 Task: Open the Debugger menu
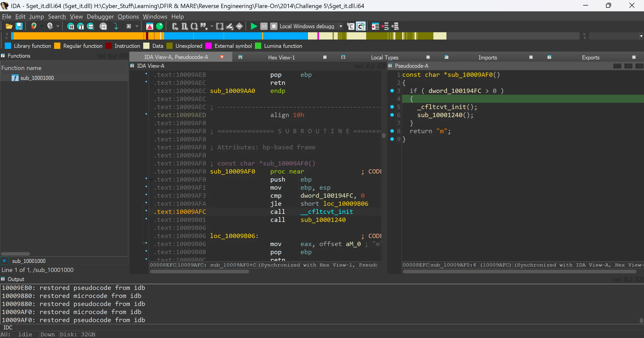click(x=100, y=17)
